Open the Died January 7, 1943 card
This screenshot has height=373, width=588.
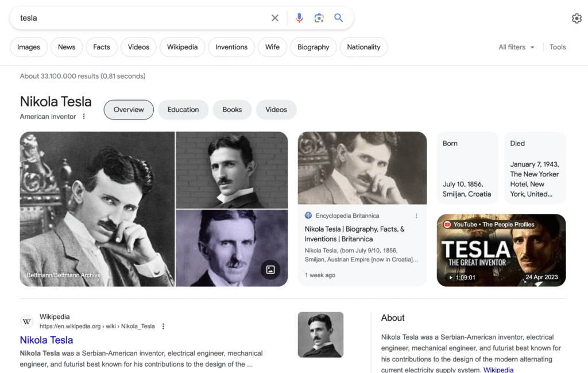pyautogui.click(x=535, y=168)
